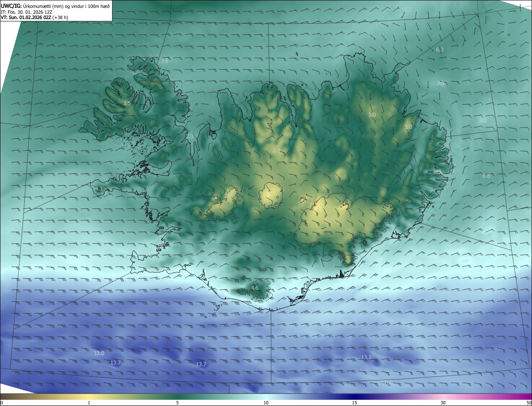Click the 4.6 value label near the south coast
This screenshot has width=532, height=406.
click(255, 288)
